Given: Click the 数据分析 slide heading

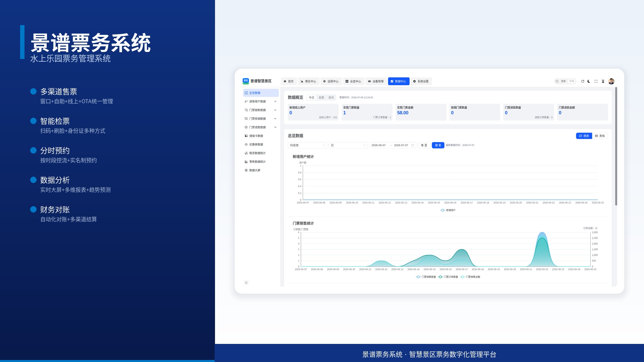Looking at the screenshot, I should [55, 180].
